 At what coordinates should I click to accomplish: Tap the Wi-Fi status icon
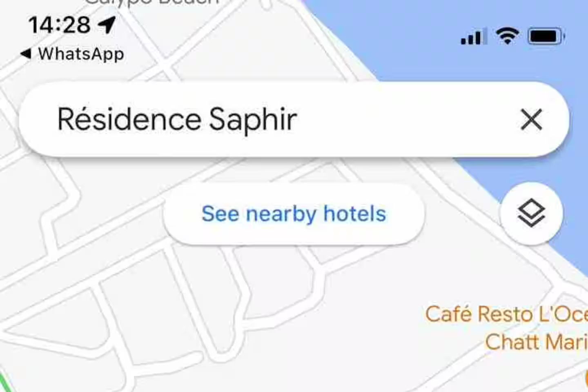tap(508, 36)
